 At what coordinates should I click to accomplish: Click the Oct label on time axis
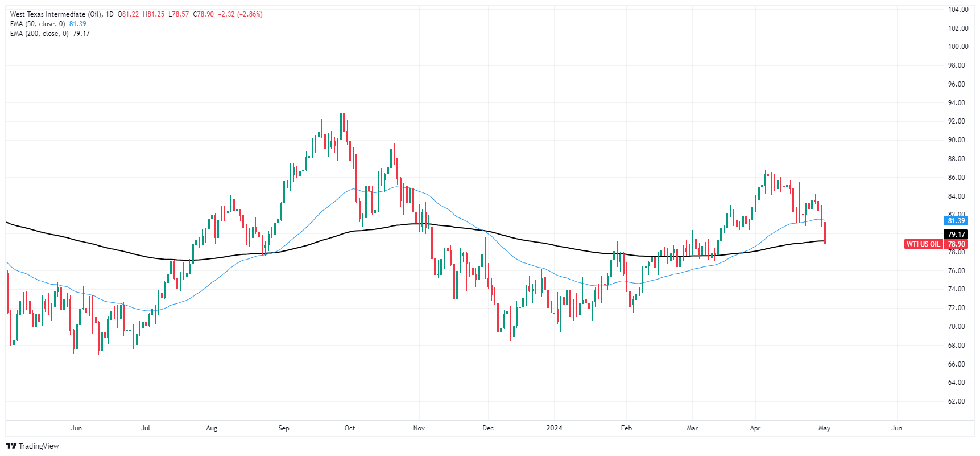[350, 428]
